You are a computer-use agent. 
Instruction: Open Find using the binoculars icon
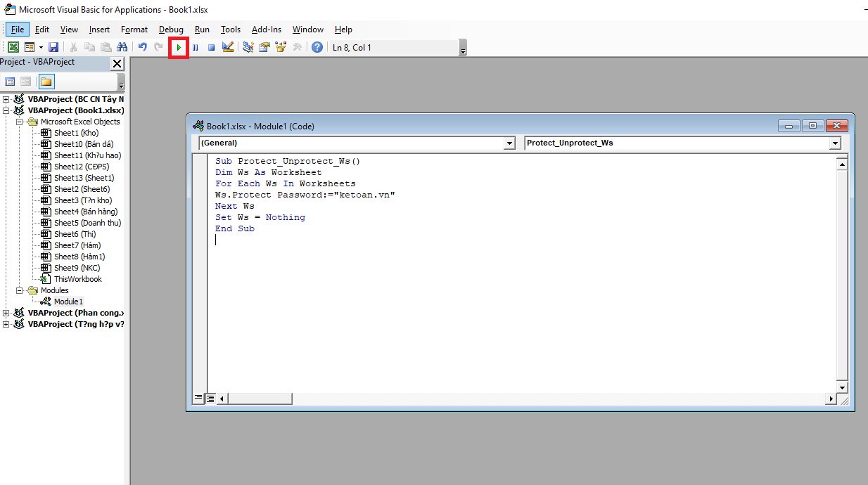point(122,48)
